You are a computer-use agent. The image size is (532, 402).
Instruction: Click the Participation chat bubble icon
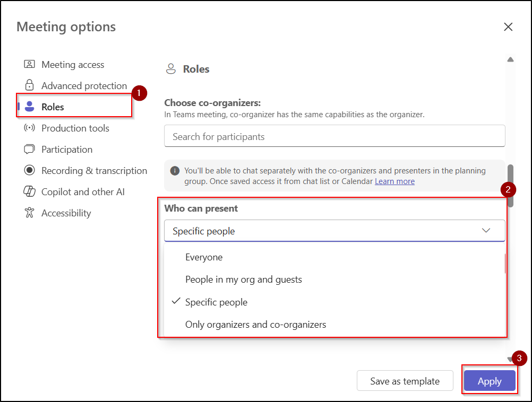[30, 149]
